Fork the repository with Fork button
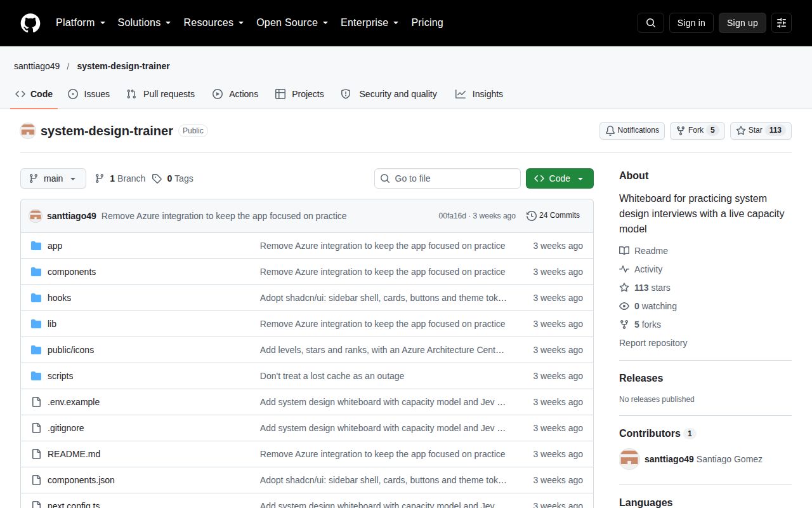The image size is (812, 508). click(697, 130)
